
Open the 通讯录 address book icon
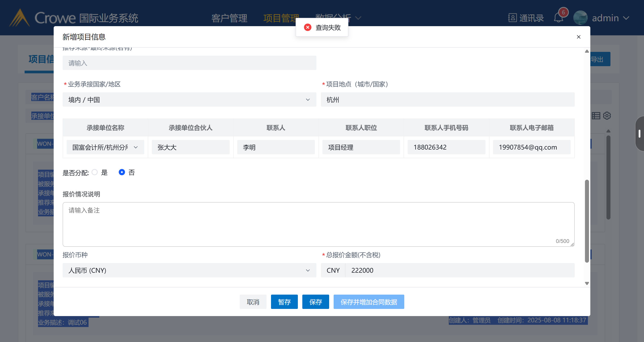click(512, 18)
